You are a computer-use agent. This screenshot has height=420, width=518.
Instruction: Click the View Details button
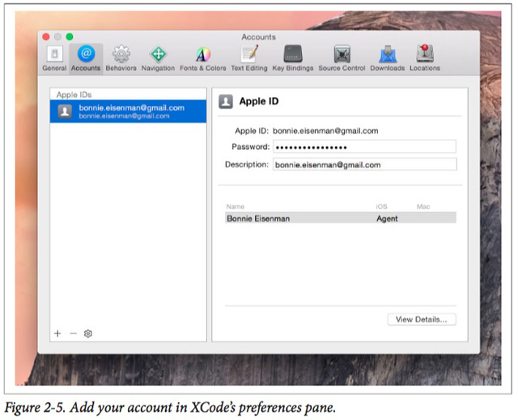coord(421,320)
